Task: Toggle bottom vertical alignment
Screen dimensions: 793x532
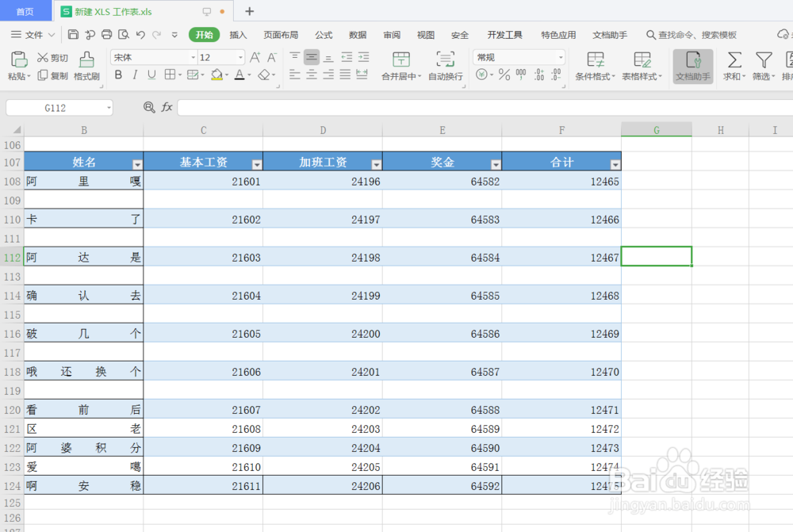Action: (x=328, y=56)
